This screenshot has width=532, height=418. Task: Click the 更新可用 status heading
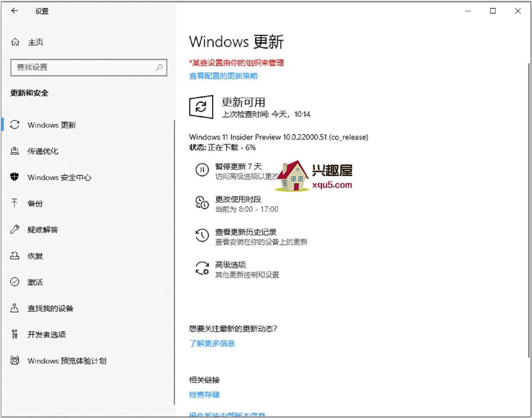(243, 102)
